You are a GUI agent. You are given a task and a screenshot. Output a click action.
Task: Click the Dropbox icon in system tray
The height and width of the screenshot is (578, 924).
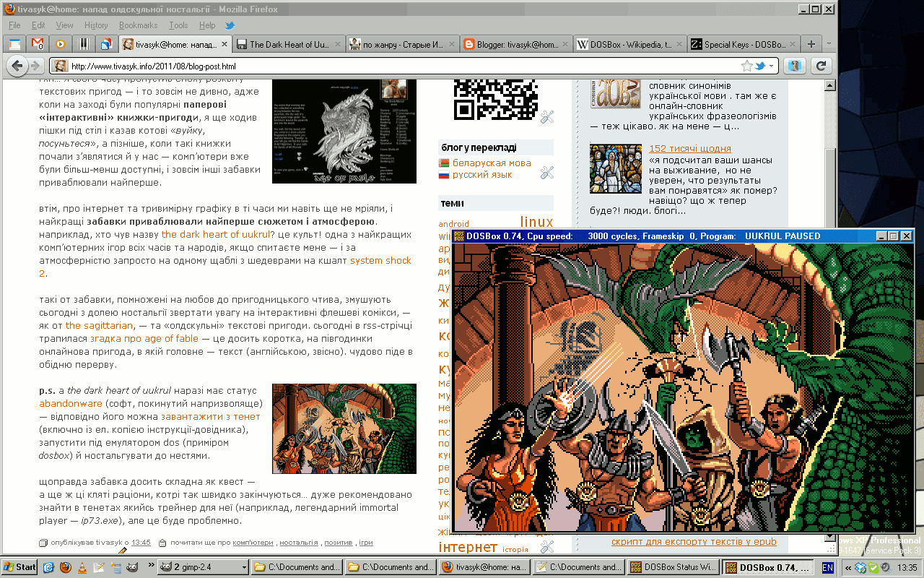point(861,567)
